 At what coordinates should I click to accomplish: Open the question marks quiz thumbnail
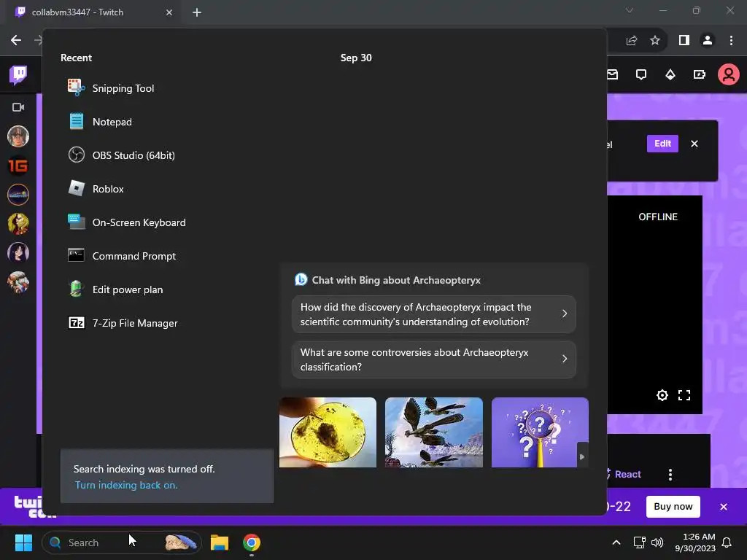click(x=540, y=432)
